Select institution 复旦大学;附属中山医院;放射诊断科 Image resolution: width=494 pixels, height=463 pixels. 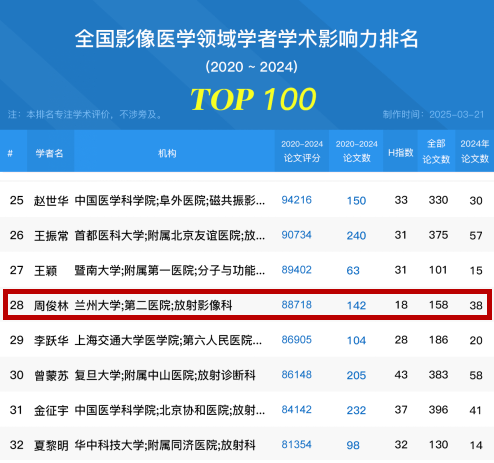pyautogui.click(x=165, y=375)
